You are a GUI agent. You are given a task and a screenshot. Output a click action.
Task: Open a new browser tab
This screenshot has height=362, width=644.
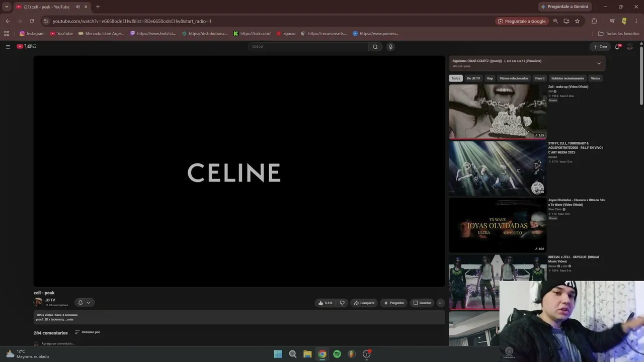click(98, 7)
